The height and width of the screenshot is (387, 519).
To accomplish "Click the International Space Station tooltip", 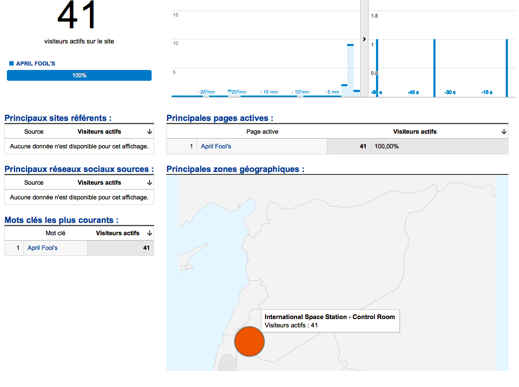I will pos(329,321).
